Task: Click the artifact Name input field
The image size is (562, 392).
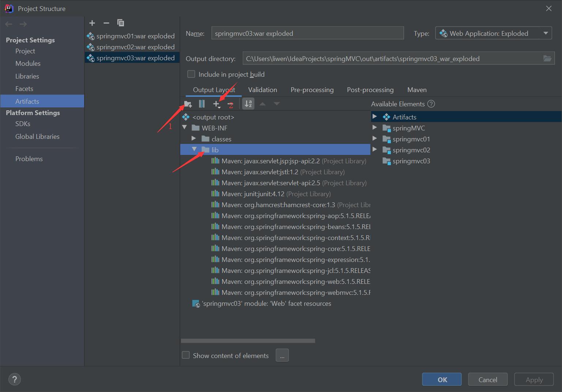Action: coord(308,33)
